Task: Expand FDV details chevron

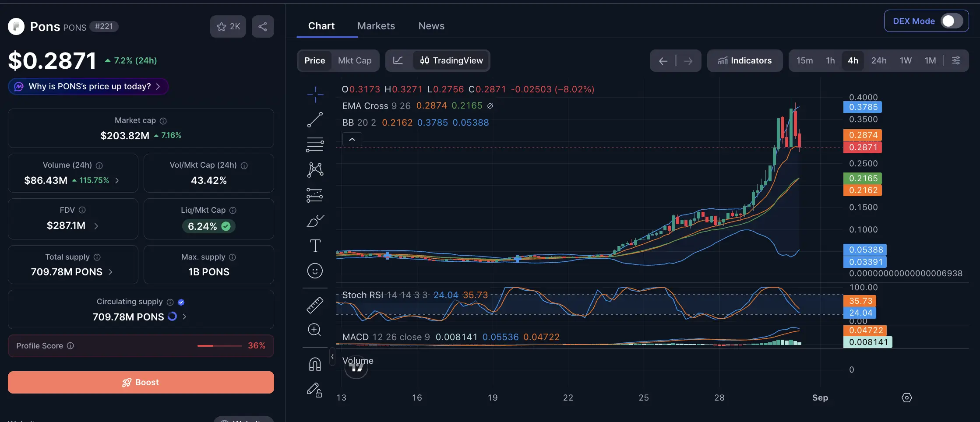Action: pos(96,226)
